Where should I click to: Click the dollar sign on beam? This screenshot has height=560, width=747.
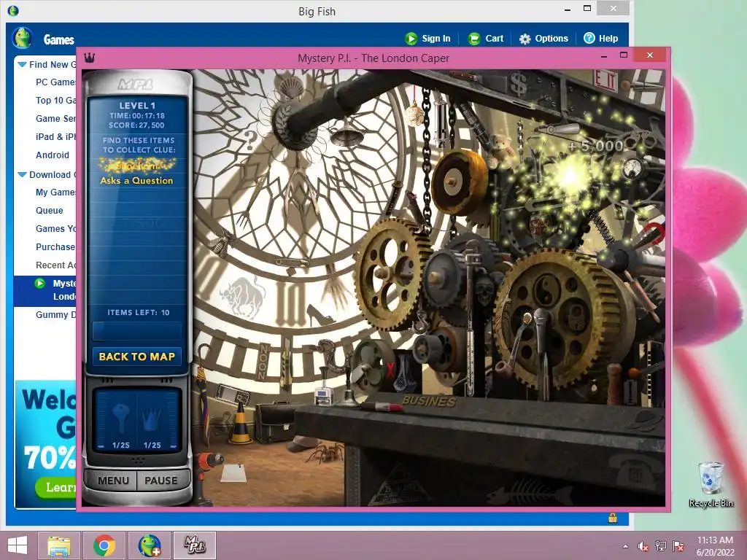pyautogui.click(x=519, y=83)
